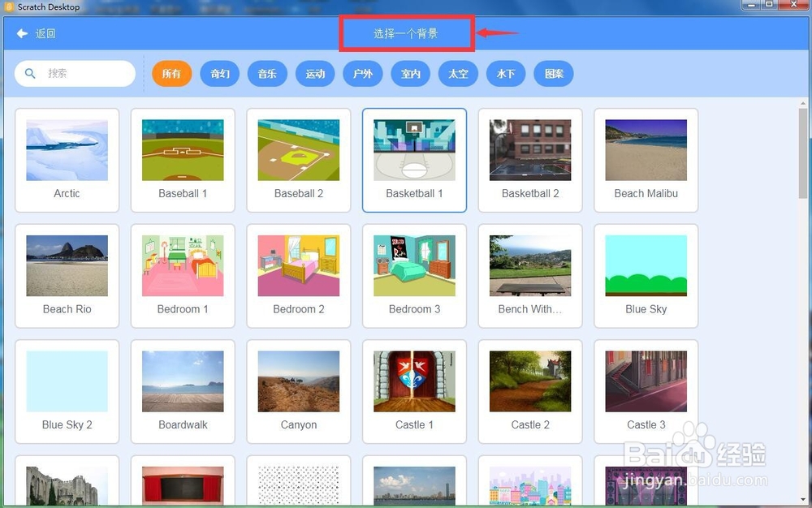The width and height of the screenshot is (812, 508).
Task: Filter backdrops by 运动 category
Action: coord(315,74)
